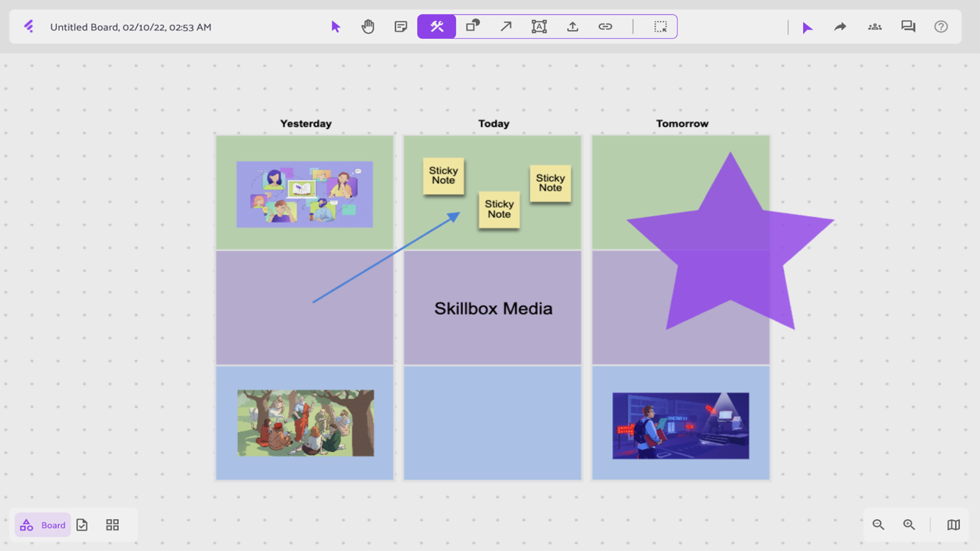
Task: Toggle the highlighted tools button
Action: [x=437, y=27]
